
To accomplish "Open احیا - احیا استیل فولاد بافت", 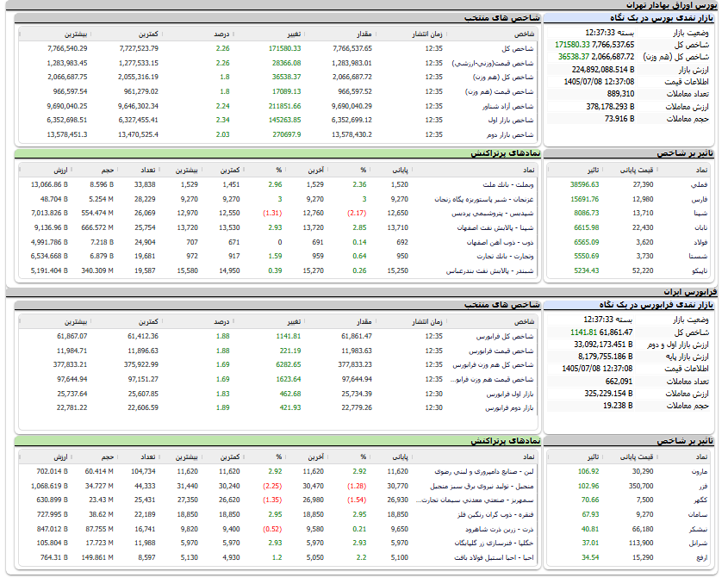I will pyautogui.click(x=494, y=557).
